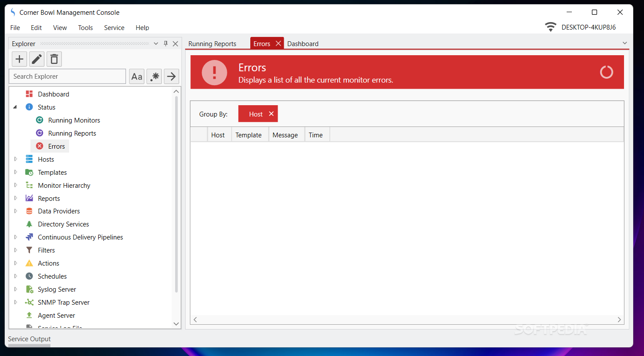644x356 pixels.
Task: Expand the Data Providers node
Action: click(16, 211)
